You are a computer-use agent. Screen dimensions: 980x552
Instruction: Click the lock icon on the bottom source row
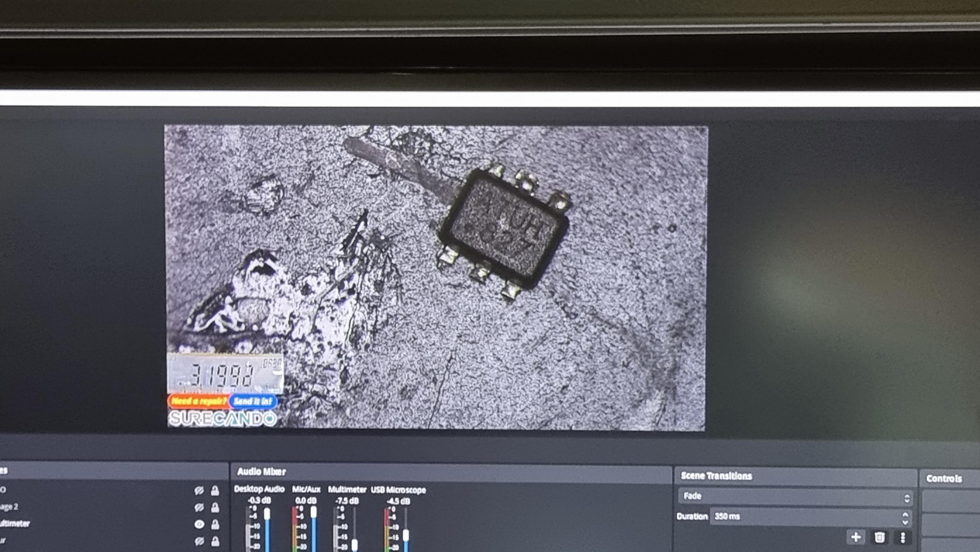click(215, 541)
